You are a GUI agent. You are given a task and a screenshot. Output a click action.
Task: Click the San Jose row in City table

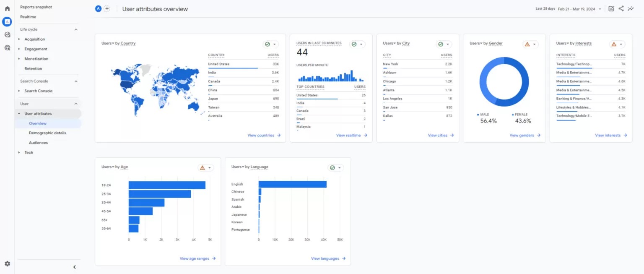coord(418,107)
